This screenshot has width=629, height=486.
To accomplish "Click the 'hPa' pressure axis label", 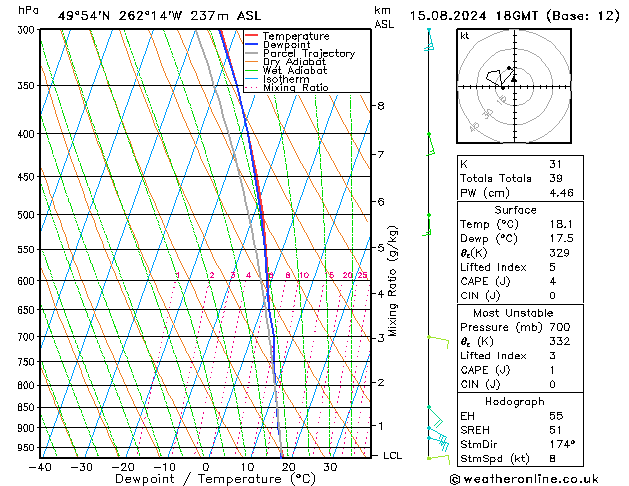I will coord(28,10).
